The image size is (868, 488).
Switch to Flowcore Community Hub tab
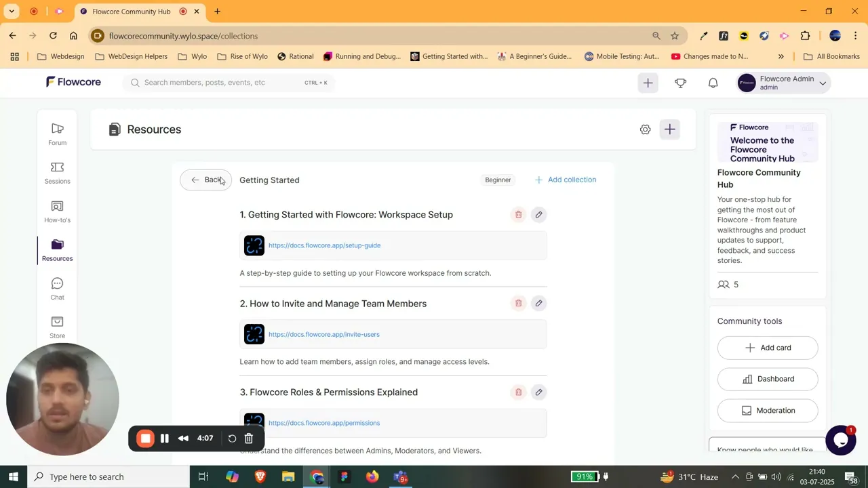tap(131, 12)
